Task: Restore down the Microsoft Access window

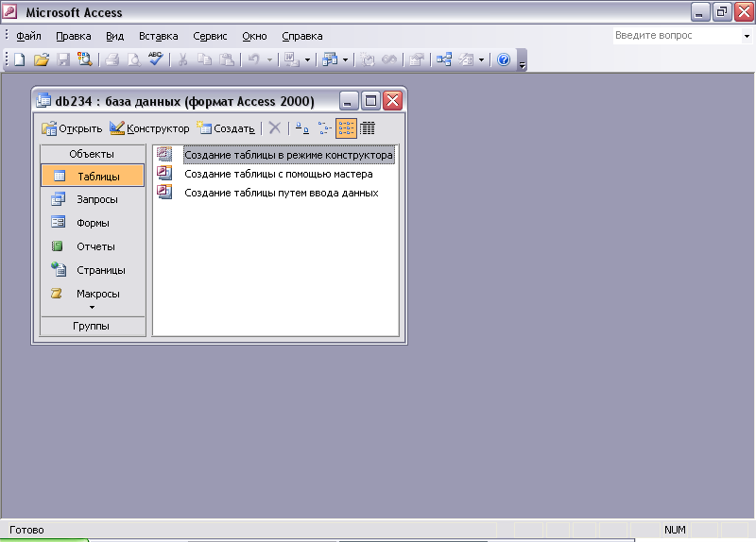Action: [722, 11]
